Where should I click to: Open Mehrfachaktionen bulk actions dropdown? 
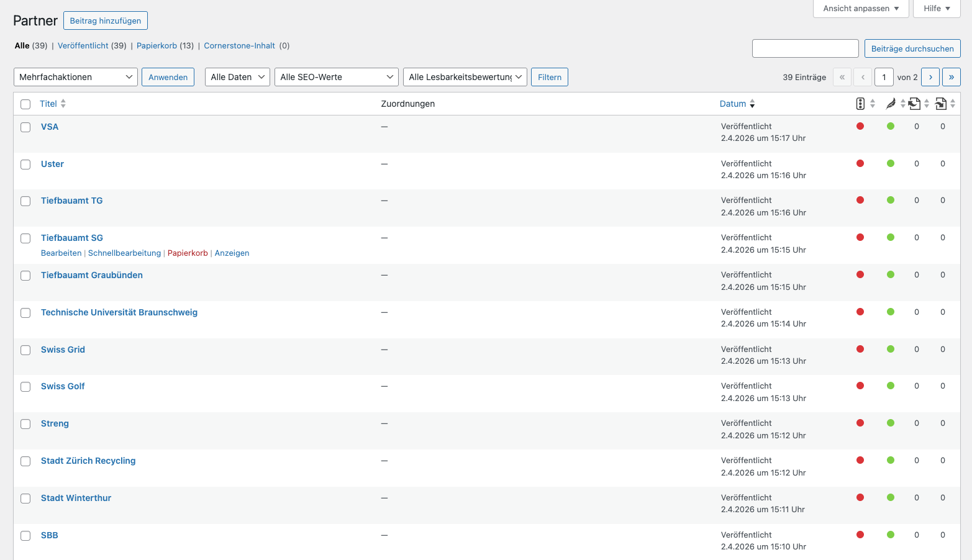[x=76, y=77]
